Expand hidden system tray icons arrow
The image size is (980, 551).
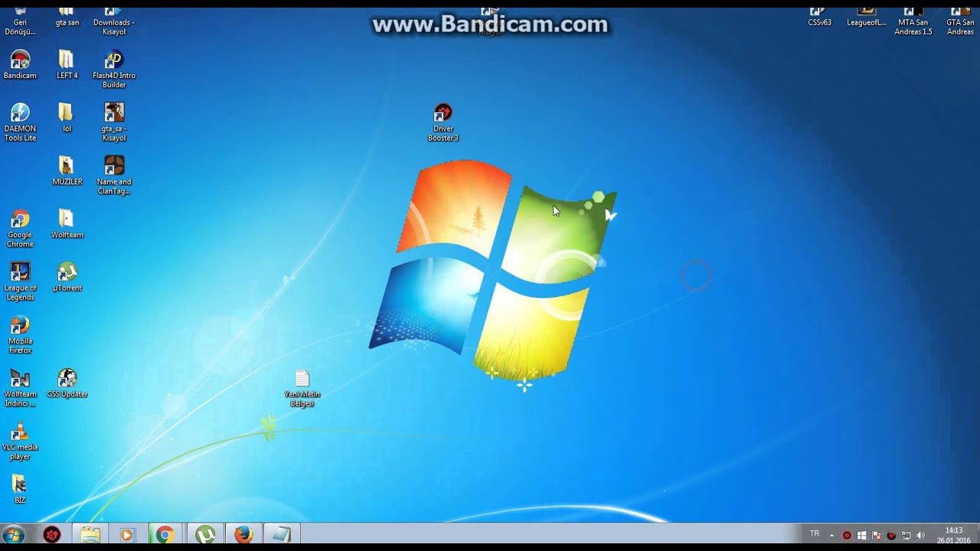pyautogui.click(x=831, y=535)
